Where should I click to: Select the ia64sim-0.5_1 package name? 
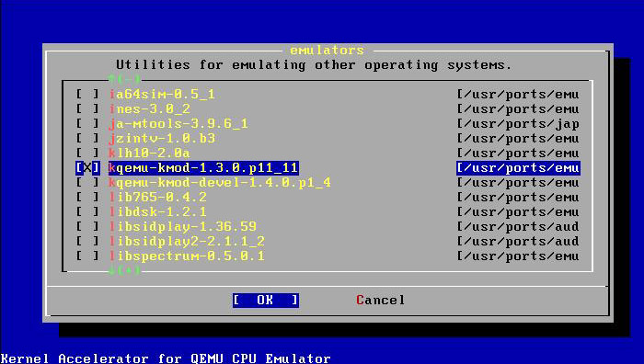162,95
